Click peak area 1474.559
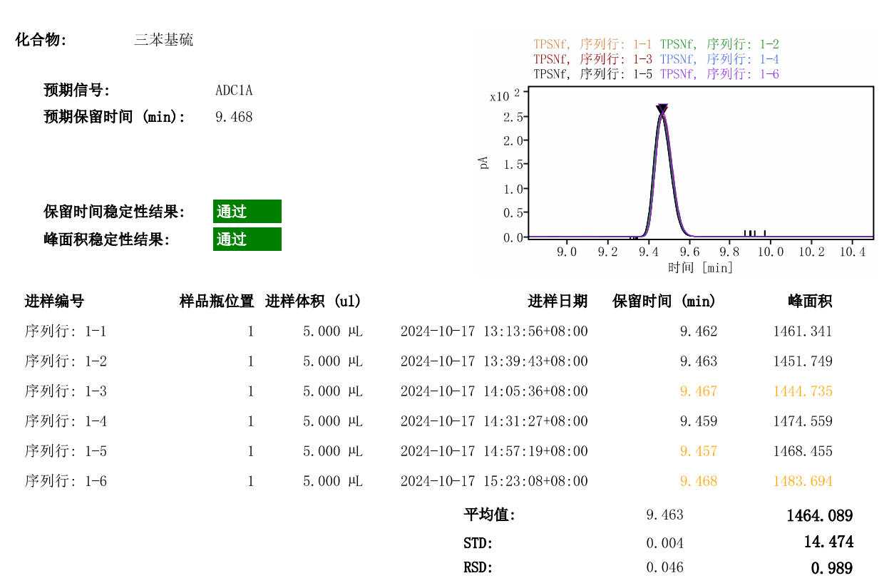The height and width of the screenshot is (588, 894). pyautogui.click(x=803, y=421)
